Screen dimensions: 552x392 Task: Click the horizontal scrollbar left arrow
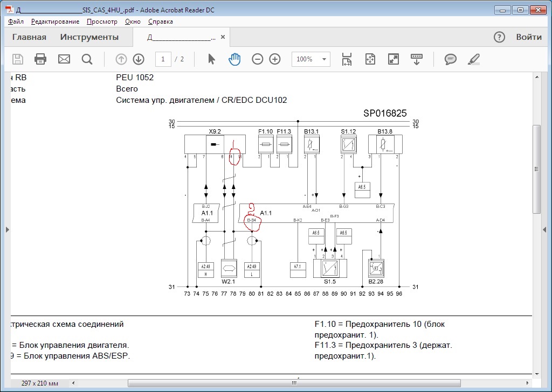[x=73, y=383]
